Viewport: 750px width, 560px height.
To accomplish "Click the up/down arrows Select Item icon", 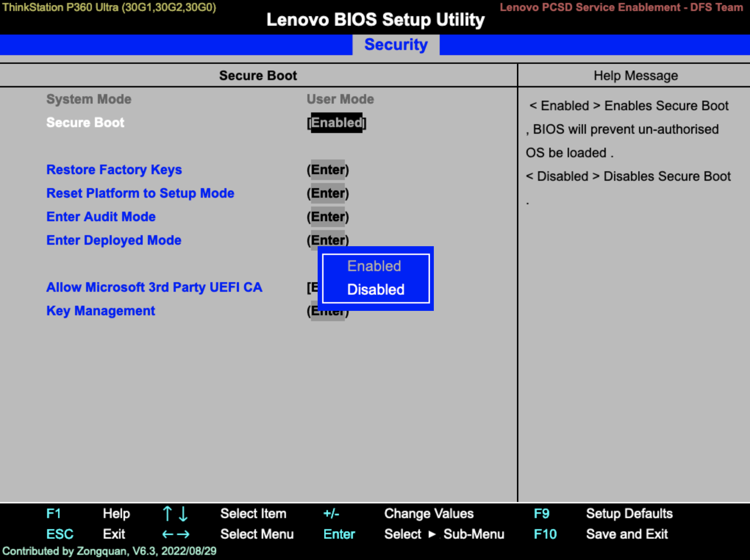I will 175,513.
